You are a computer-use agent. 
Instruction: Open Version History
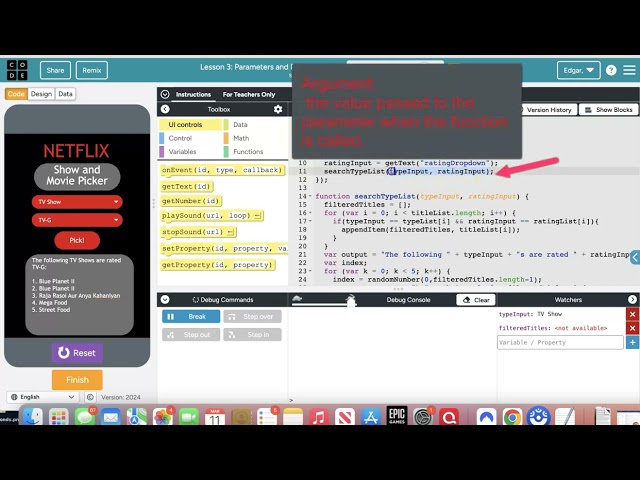pyautogui.click(x=548, y=110)
